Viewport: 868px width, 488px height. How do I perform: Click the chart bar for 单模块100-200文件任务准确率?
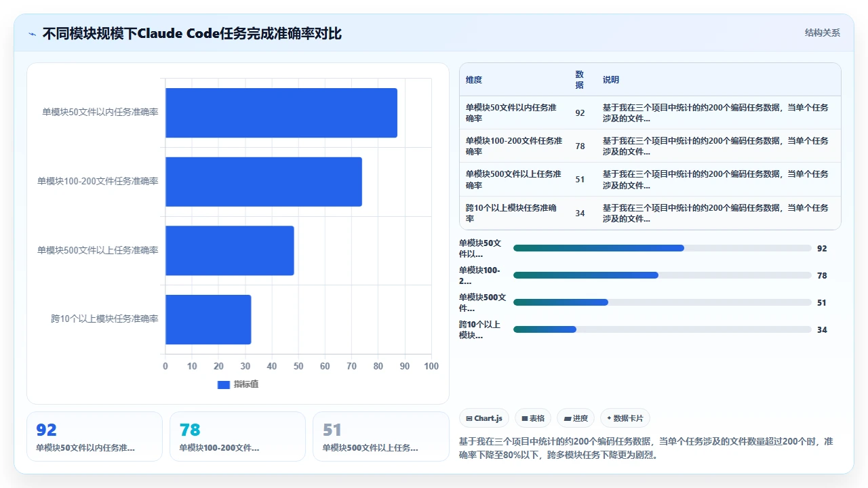point(264,182)
